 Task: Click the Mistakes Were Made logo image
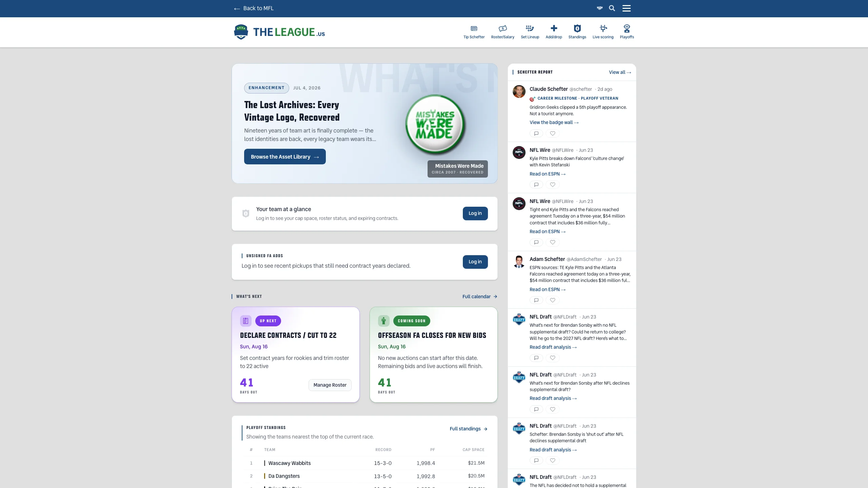[435, 124]
